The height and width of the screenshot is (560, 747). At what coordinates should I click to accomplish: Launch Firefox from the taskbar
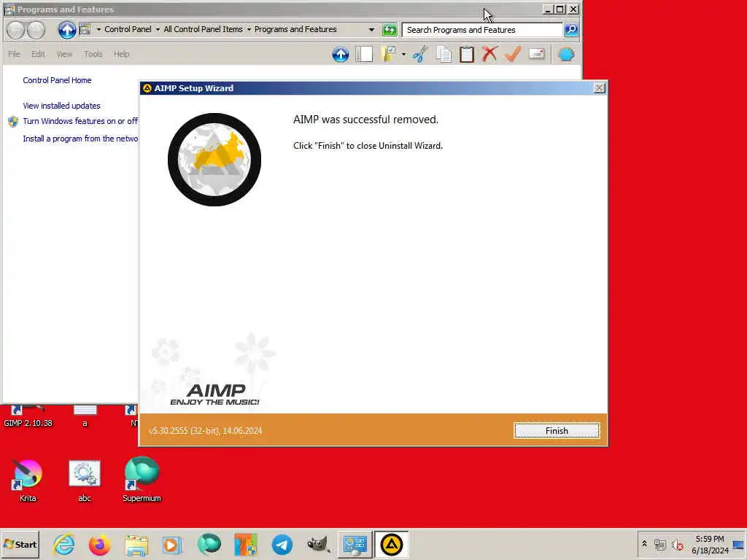pyautogui.click(x=99, y=545)
